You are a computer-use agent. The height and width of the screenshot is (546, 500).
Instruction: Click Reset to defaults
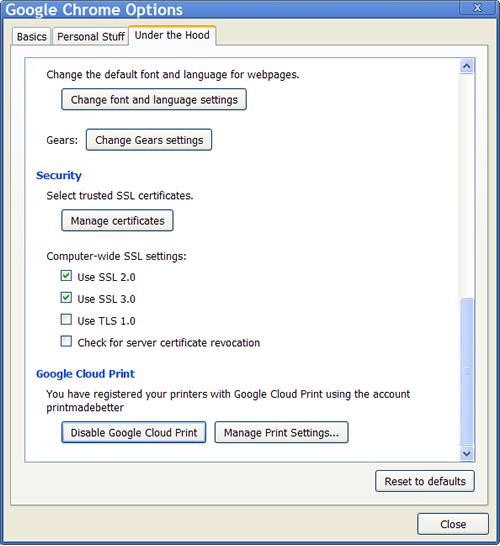pos(425,481)
